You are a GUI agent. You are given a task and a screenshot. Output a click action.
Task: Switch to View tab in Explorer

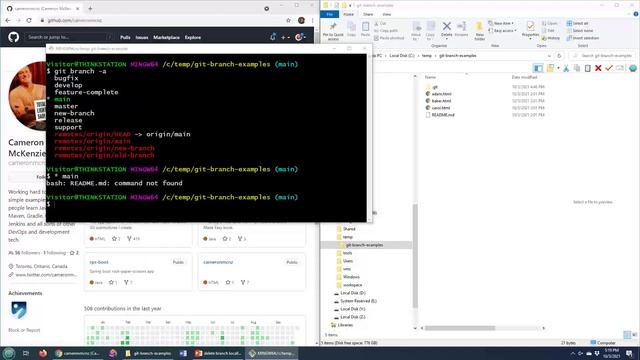(387, 14)
